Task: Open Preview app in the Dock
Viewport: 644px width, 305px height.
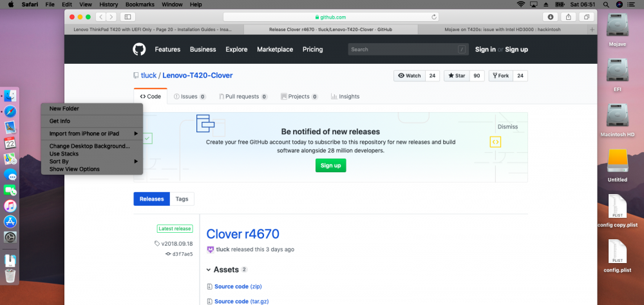Action: [x=10, y=128]
